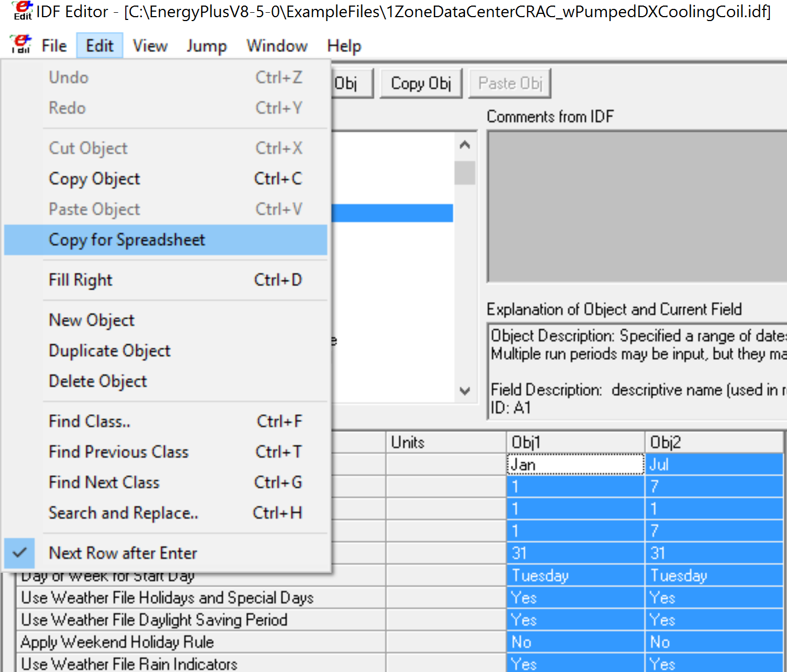Choose Find Previous Class entry
The width and height of the screenshot is (787, 672).
(x=165, y=452)
